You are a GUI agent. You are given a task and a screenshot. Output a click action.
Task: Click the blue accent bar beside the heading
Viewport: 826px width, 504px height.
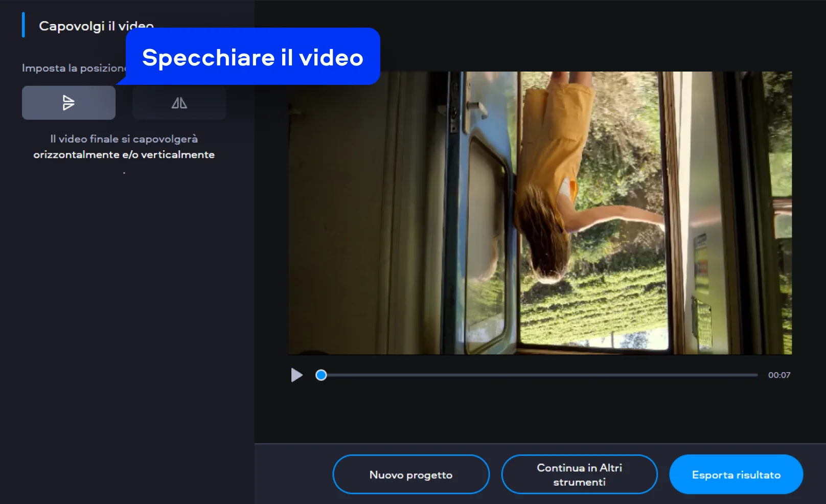coord(24,25)
